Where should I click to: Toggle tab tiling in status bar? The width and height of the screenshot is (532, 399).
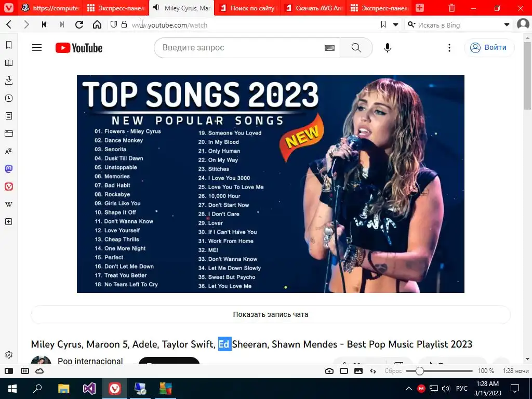(x=25, y=371)
